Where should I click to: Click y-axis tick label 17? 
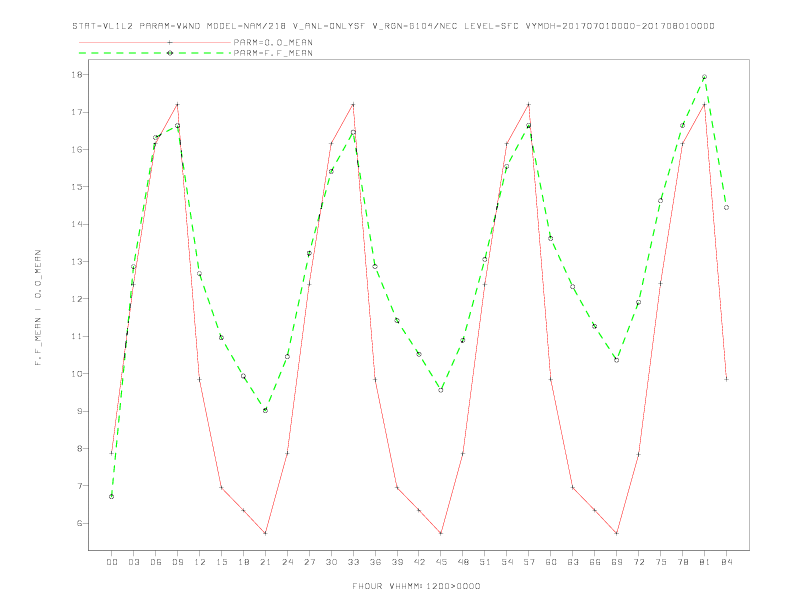[x=76, y=112]
